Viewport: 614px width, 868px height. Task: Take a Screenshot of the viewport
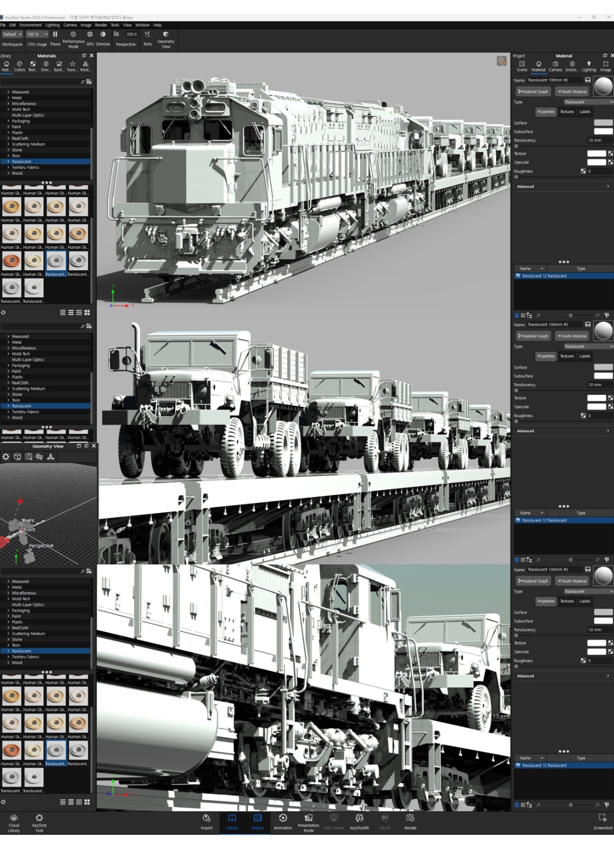click(x=602, y=821)
